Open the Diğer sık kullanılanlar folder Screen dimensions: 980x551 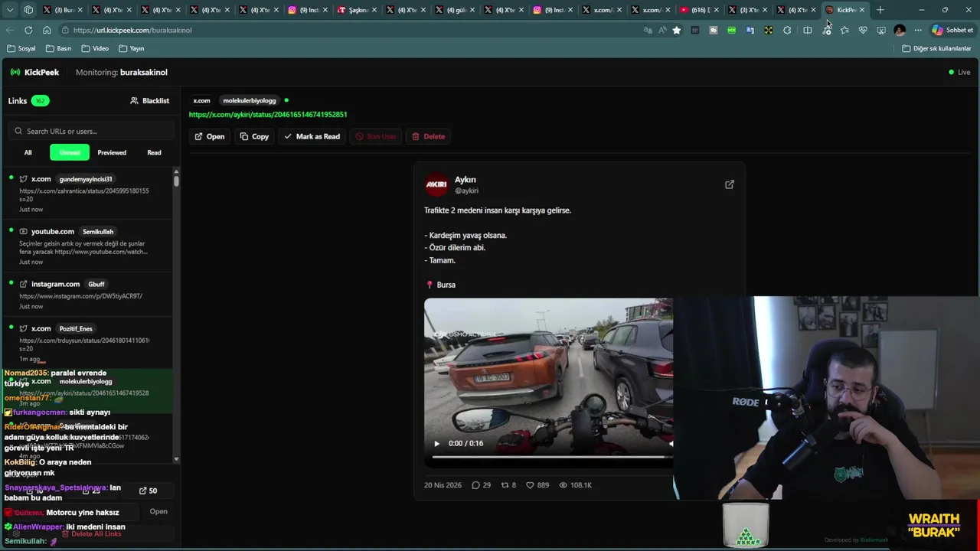937,48
